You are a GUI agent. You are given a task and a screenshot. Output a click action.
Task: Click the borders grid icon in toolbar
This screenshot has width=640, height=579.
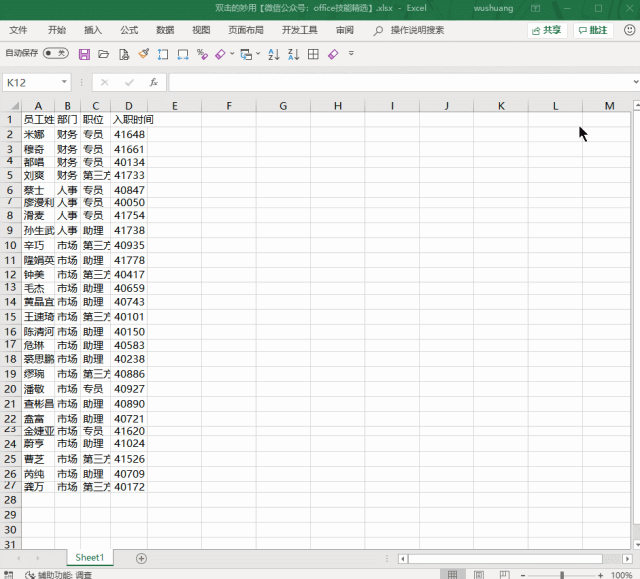point(313,54)
